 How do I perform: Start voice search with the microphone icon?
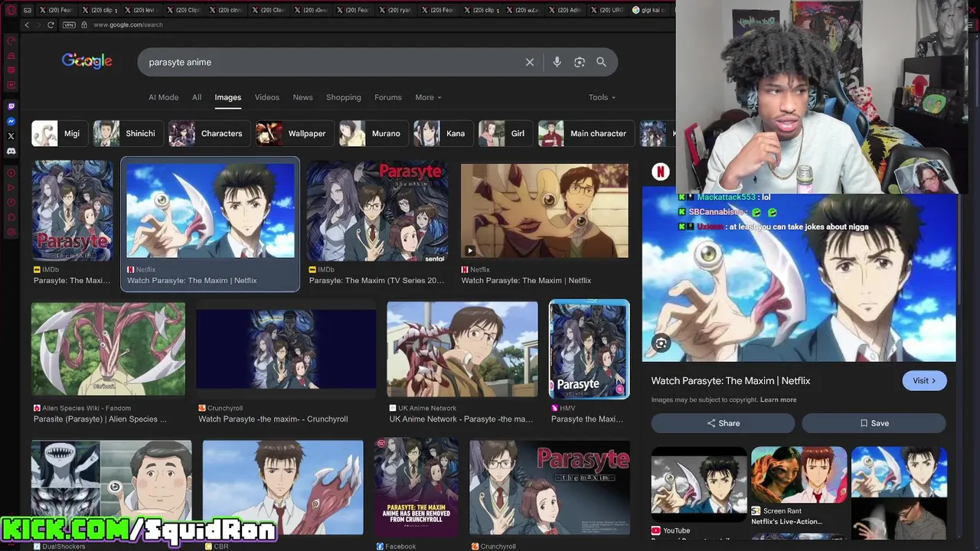point(557,62)
